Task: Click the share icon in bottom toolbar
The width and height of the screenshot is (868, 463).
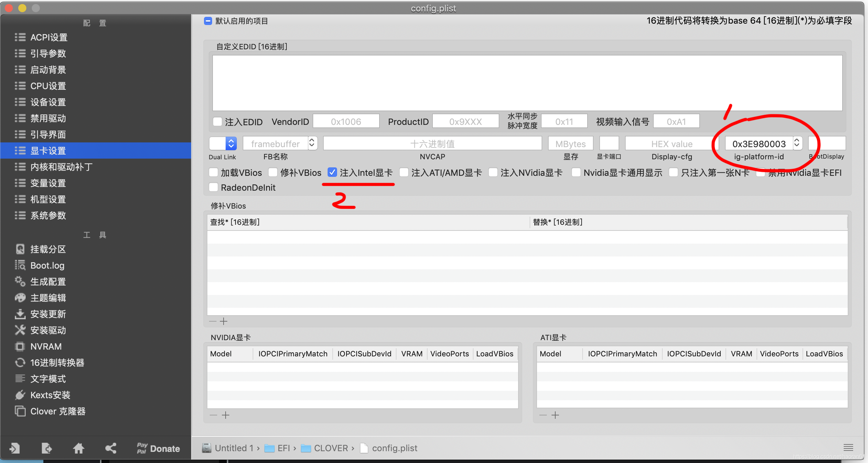Action: 110,448
